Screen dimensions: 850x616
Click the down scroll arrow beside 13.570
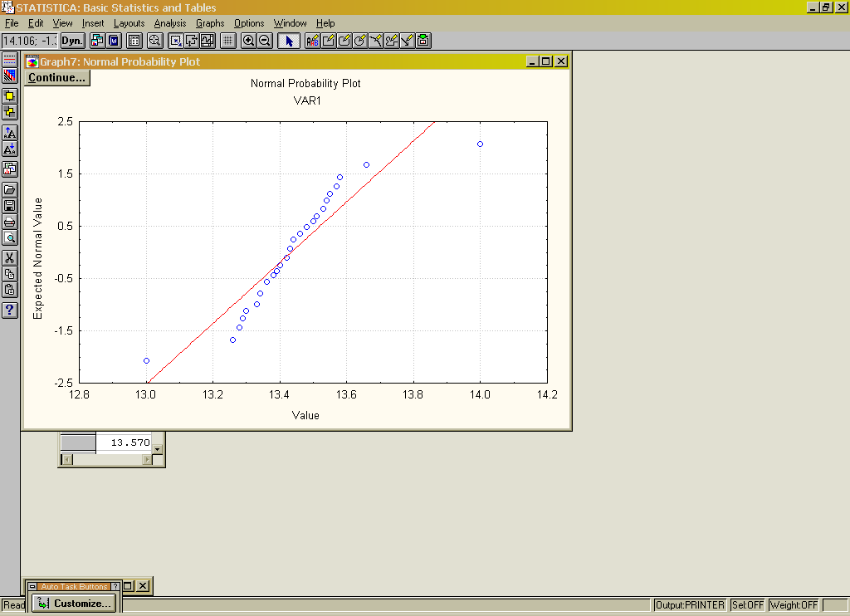[x=157, y=449]
